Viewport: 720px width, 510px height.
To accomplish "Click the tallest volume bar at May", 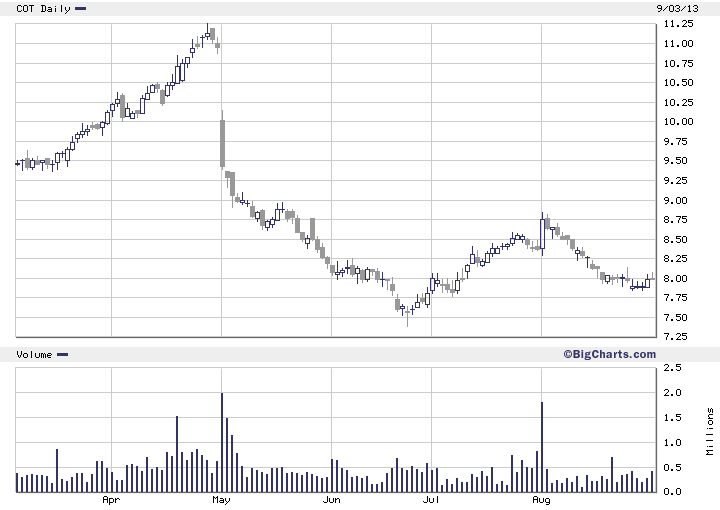I will click(222, 443).
